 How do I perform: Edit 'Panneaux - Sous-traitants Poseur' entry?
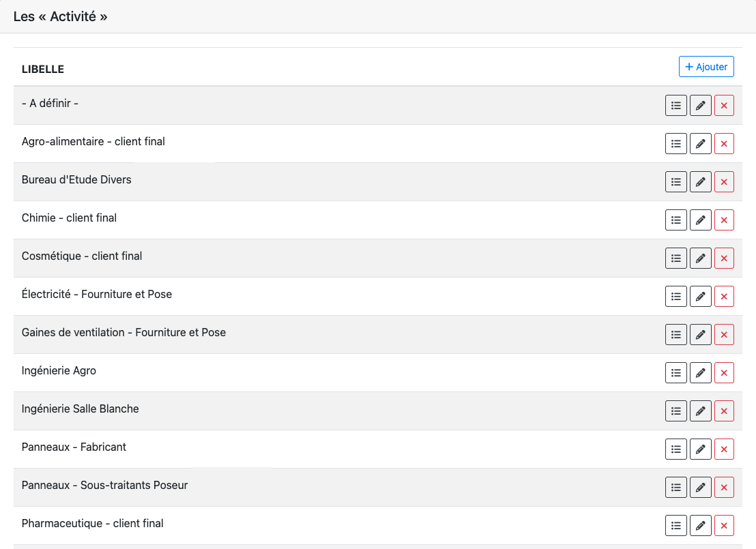tap(700, 488)
